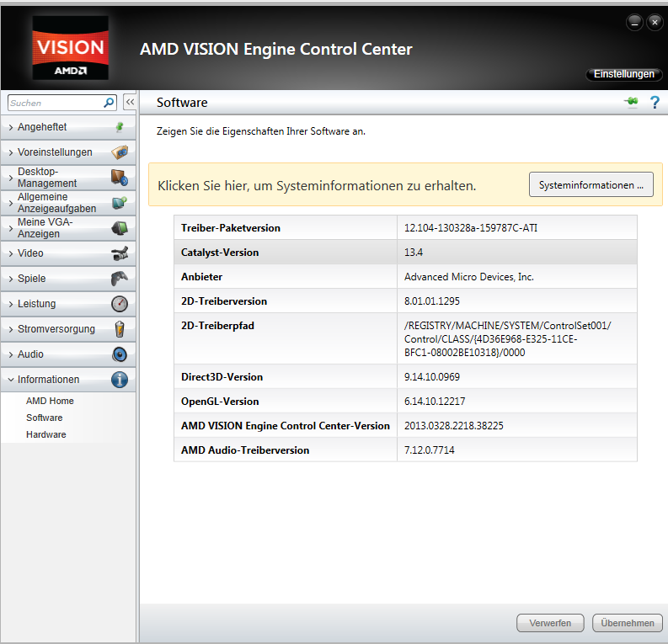This screenshot has height=644, width=668.
Task: Click the Allgemeine Anzeigeaufgaben monitor icon
Action: pyautogui.click(x=120, y=203)
